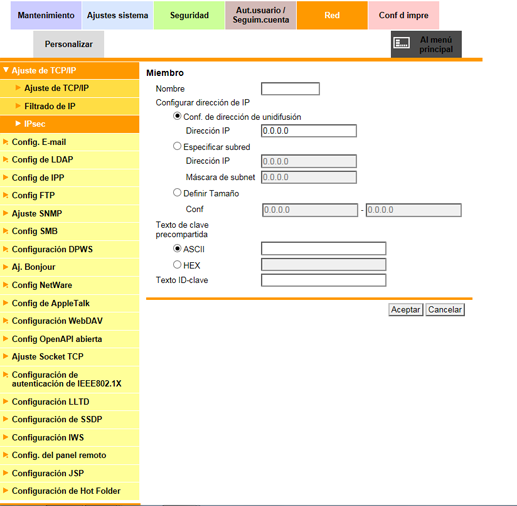
Task: Open Config. del panel remoto section
Action: [x=70, y=455]
